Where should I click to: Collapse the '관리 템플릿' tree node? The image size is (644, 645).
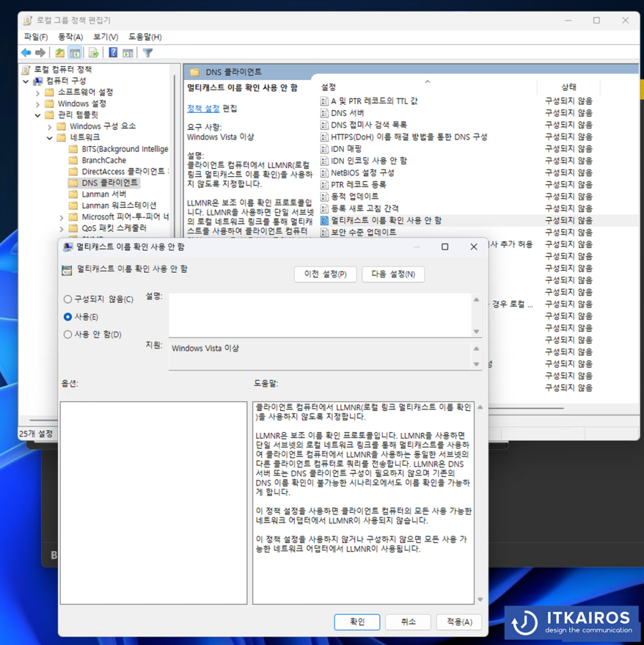(38, 115)
